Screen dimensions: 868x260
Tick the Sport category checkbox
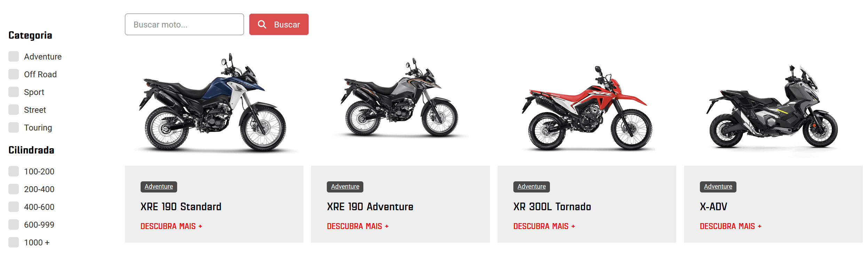coord(14,92)
